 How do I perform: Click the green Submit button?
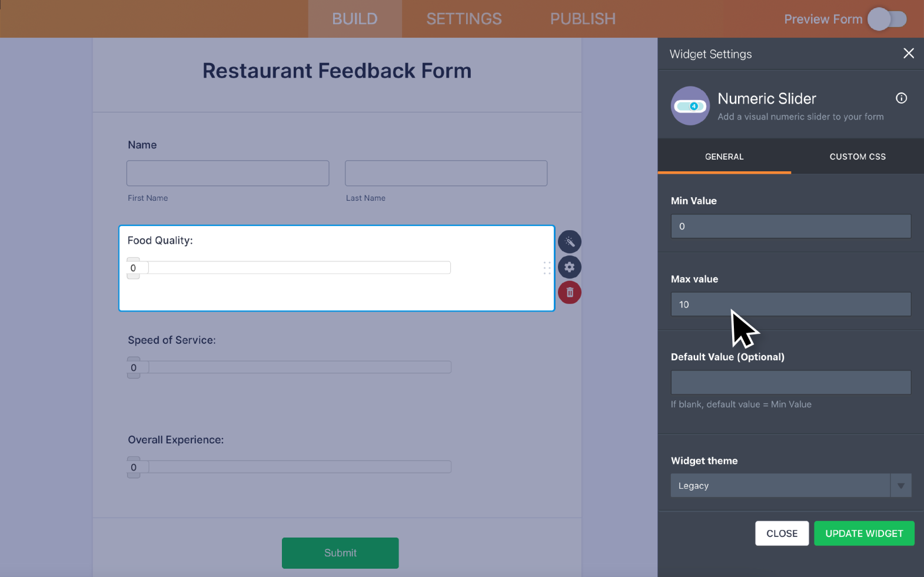pos(340,553)
